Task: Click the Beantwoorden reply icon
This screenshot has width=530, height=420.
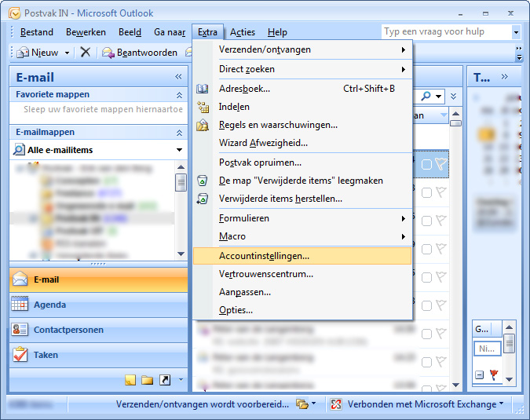Action: (108, 53)
